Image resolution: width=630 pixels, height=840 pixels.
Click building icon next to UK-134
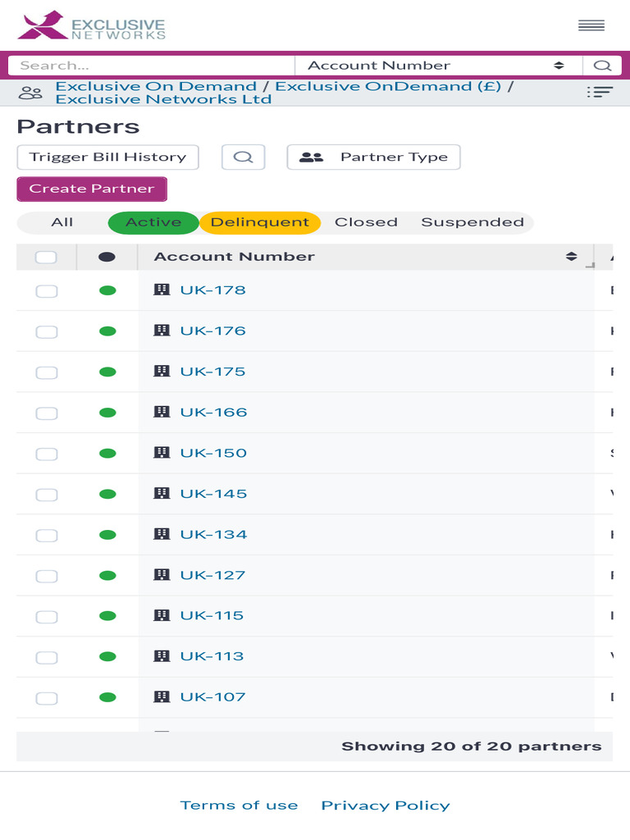point(162,534)
